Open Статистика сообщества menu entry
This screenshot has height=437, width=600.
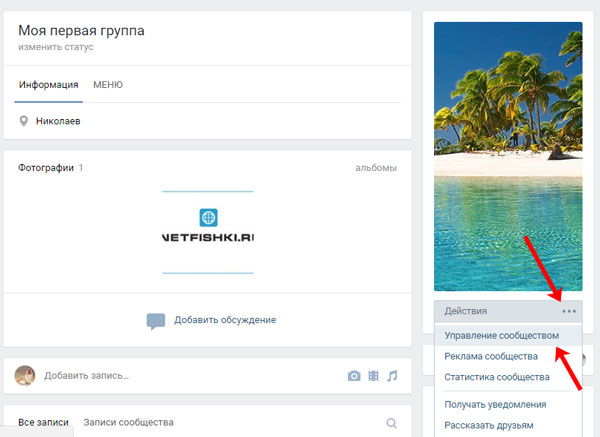click(x=497, y=377)
